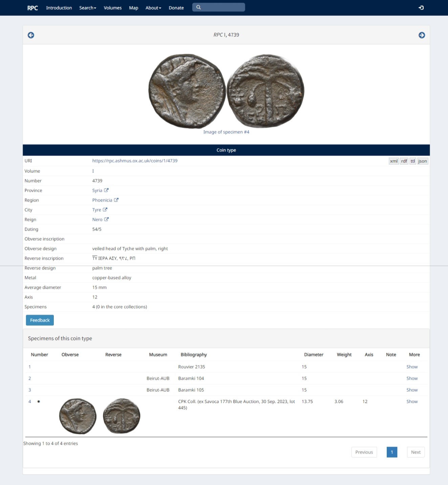This screenshot has height=485, width=448.
Task: Open the Volumes menu item
Action: (x=113, y=8)
